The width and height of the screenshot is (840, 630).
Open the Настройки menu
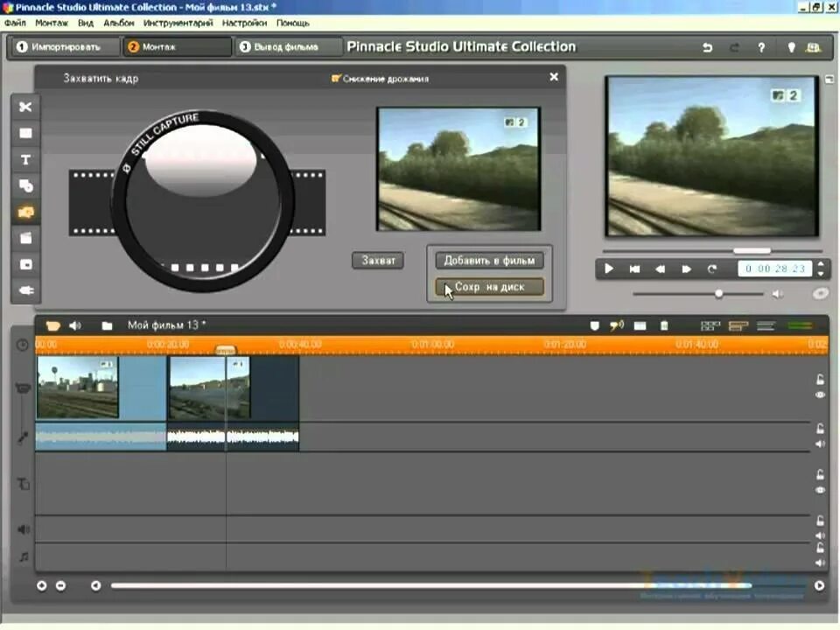[x=244, y=23]
